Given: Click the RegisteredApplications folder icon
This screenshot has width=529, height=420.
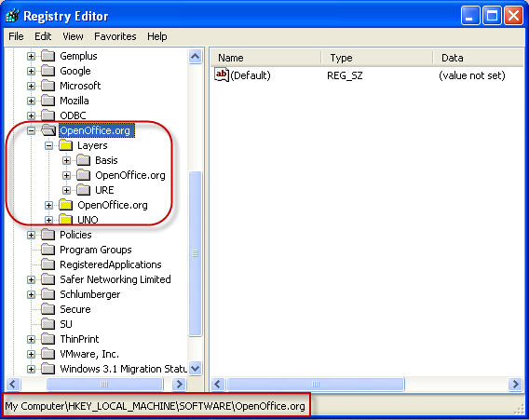Looking at the screenshot, I should [x=47, y=264].
